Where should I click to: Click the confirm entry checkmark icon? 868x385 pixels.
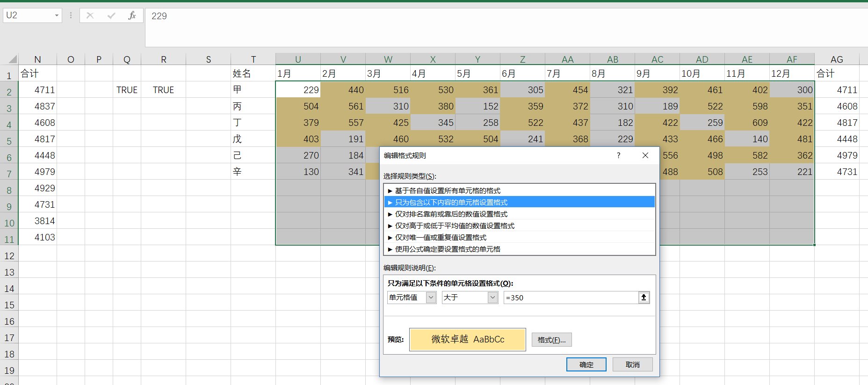(111, 16)
